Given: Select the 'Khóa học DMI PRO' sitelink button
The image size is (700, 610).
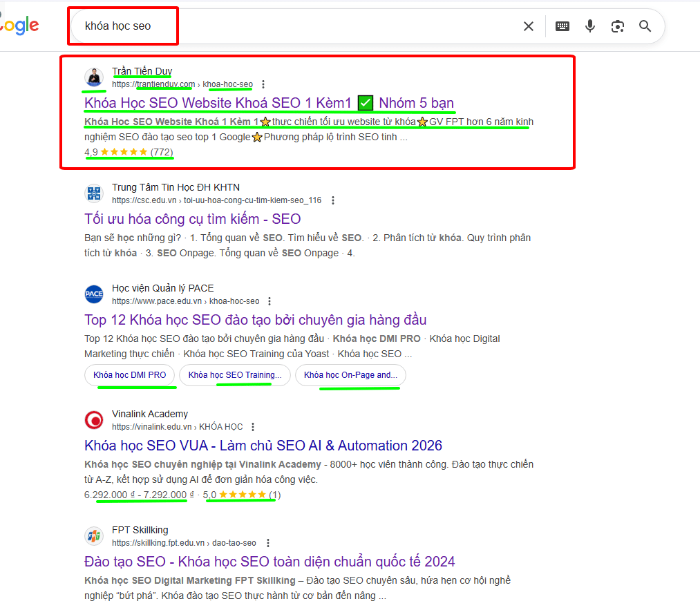Looking at the screenshot, I should coord(130,375).
